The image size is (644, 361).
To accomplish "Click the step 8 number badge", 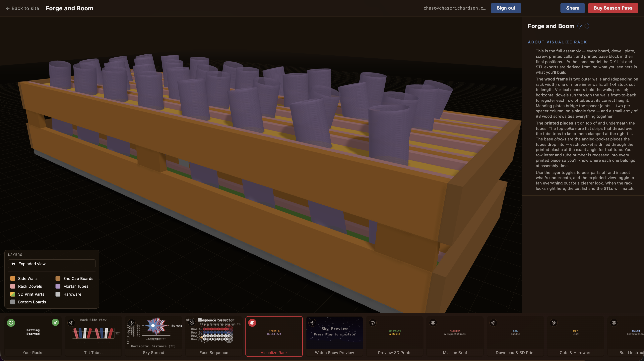I will coord(433,323).
